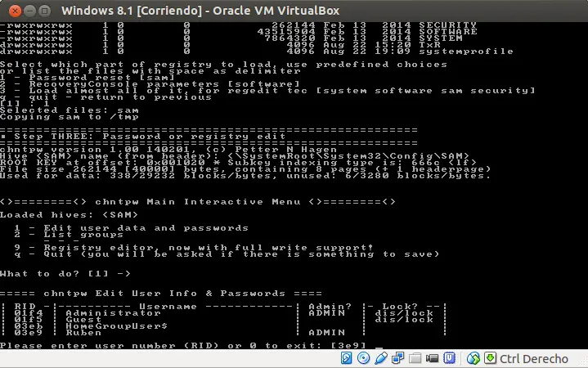588x368 pixels.
Task: Click the Guest user row
Action: pos(224,320)
